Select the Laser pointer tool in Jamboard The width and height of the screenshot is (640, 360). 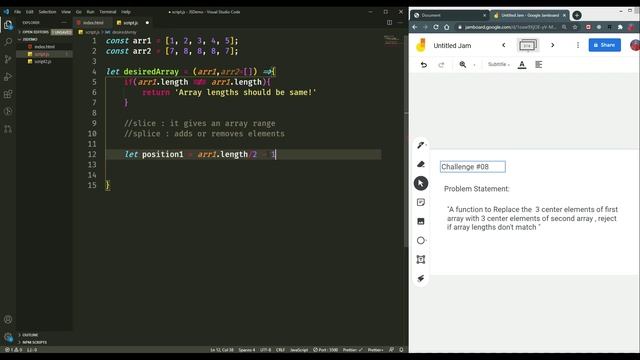click(421, 278)
